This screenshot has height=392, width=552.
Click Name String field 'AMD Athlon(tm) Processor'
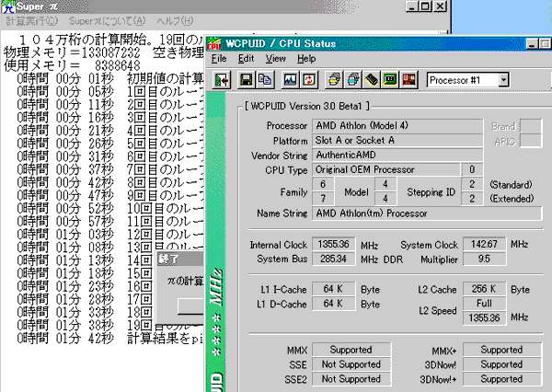point(427,213)
